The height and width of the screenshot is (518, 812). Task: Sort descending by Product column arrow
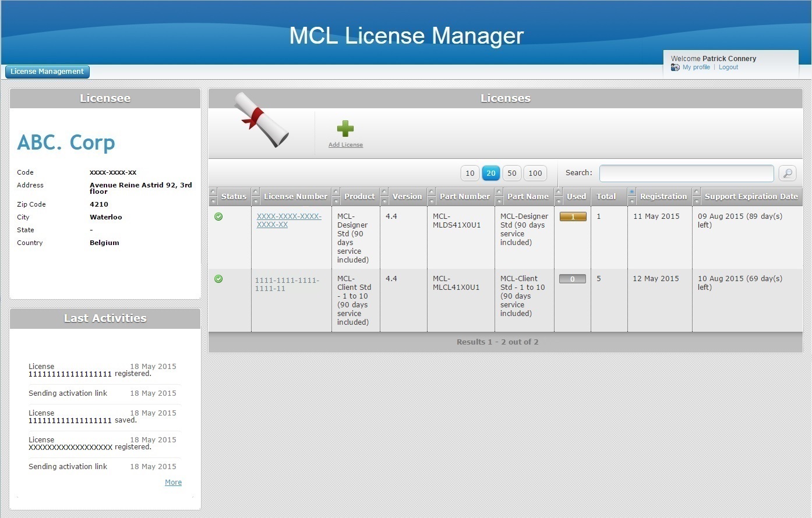pos(336,201)
